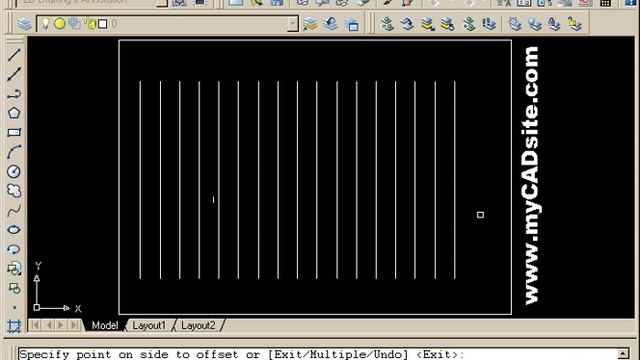Click the first-tab navigation arrow
The image size is (640, 360).
35,325
